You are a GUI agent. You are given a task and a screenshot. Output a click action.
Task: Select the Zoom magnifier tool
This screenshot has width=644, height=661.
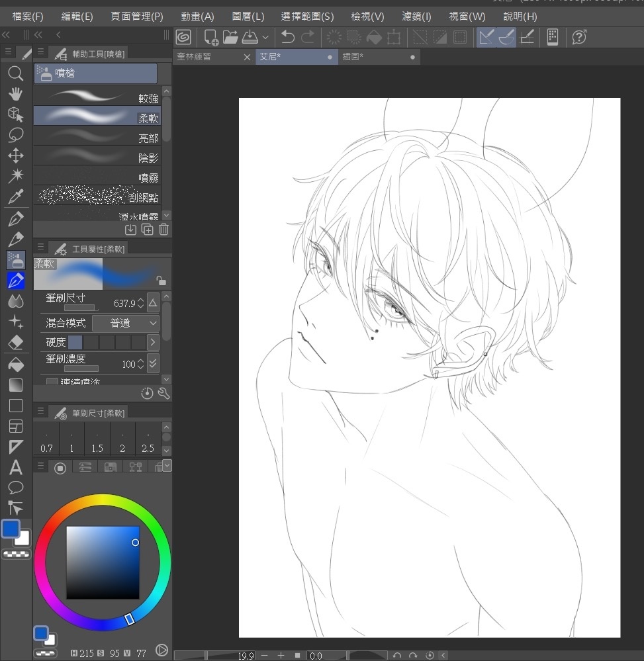[x=16, y=73]
